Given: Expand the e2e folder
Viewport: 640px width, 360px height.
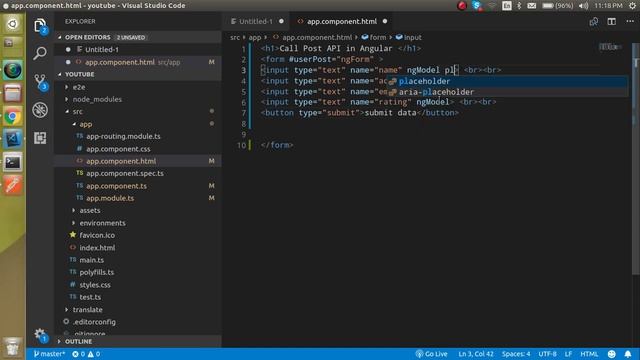Looking at the screenshot, I should 67,87.
